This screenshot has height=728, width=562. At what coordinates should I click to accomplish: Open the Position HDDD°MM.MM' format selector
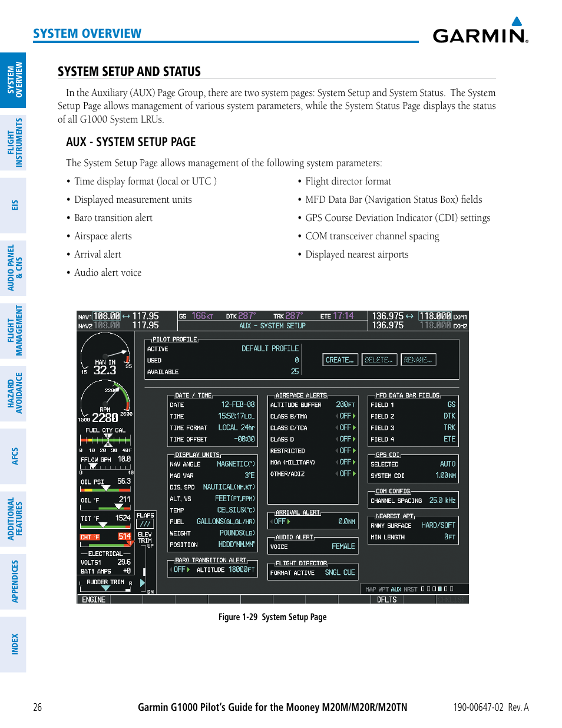[x=236, y=545]
